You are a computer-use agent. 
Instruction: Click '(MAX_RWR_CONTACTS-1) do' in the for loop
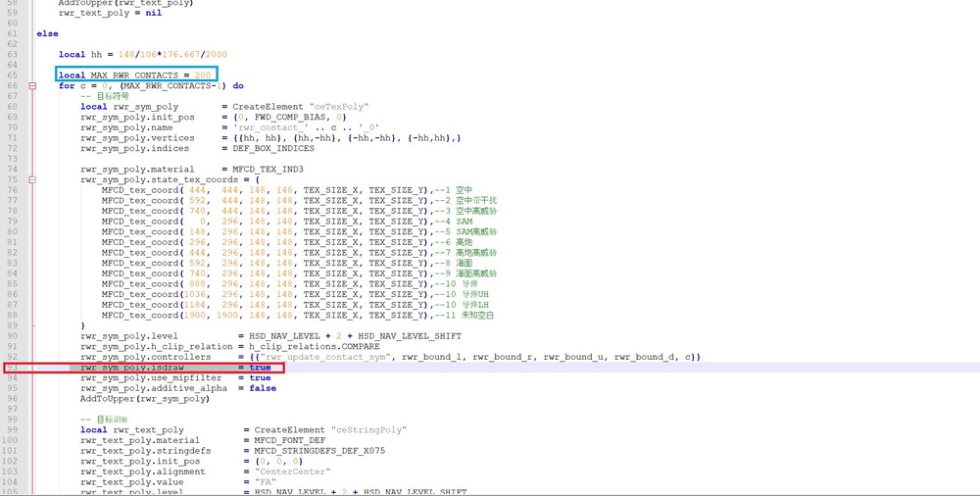pyautogui.click(x=181, y=85)
